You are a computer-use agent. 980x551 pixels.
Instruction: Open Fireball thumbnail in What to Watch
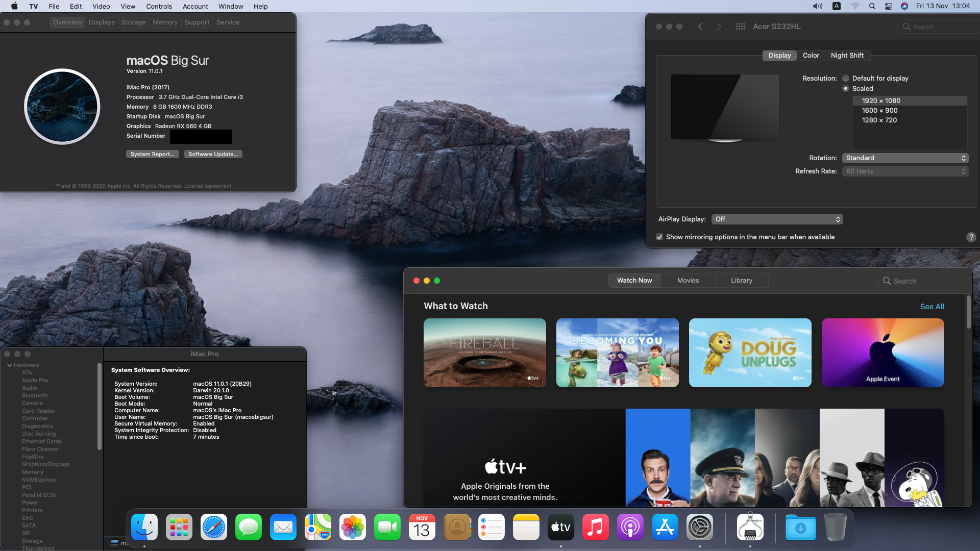pos(484,353)
